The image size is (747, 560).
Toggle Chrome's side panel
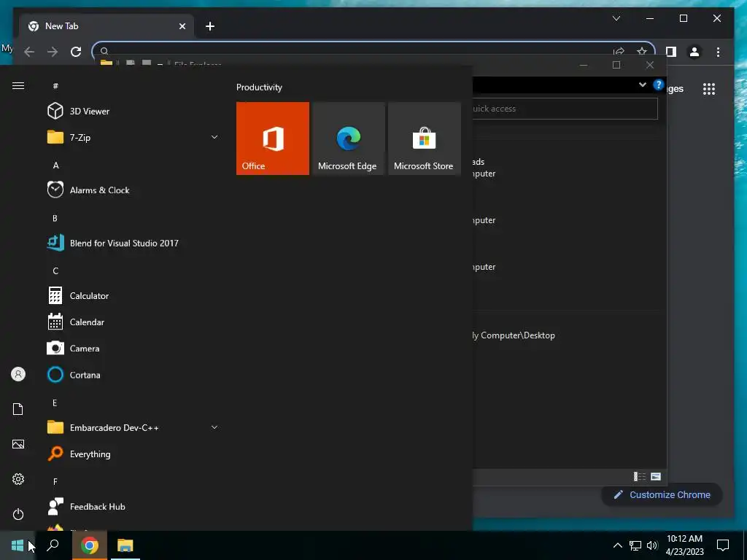671,52
